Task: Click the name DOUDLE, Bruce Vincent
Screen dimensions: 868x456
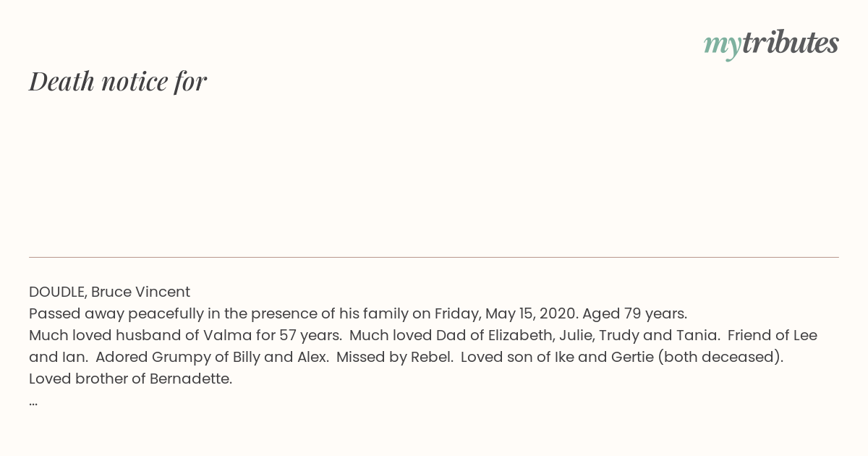Action: 109,292
